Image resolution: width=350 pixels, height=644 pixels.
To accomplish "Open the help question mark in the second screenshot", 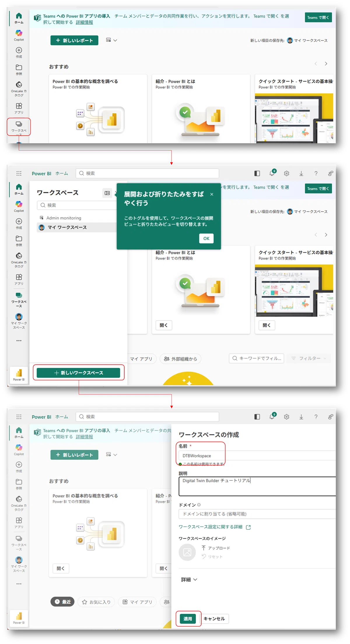I will tap(316, 174).
